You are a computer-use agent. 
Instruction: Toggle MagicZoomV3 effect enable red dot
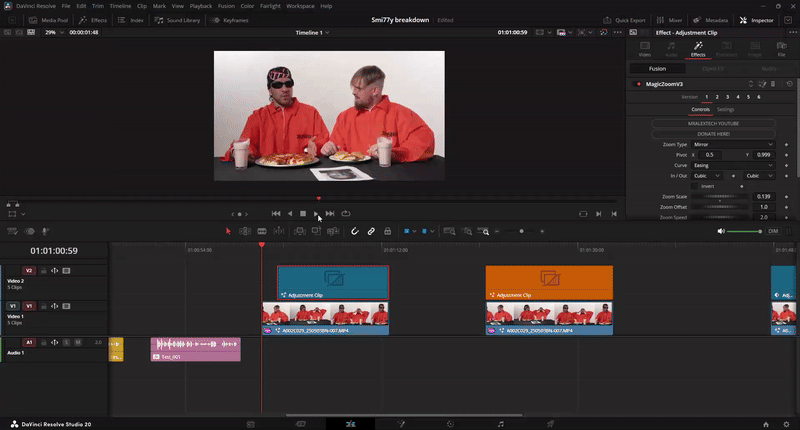639,84
